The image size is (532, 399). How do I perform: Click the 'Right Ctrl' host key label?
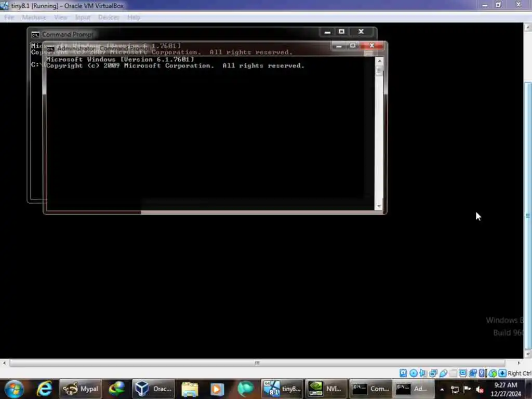click(x=520, y=373)
